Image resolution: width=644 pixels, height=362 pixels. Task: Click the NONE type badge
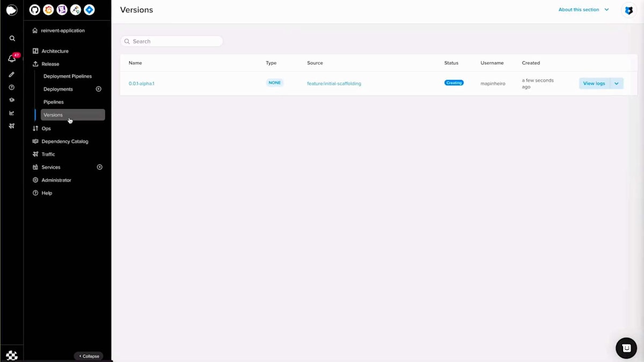[x=275, y=83]
